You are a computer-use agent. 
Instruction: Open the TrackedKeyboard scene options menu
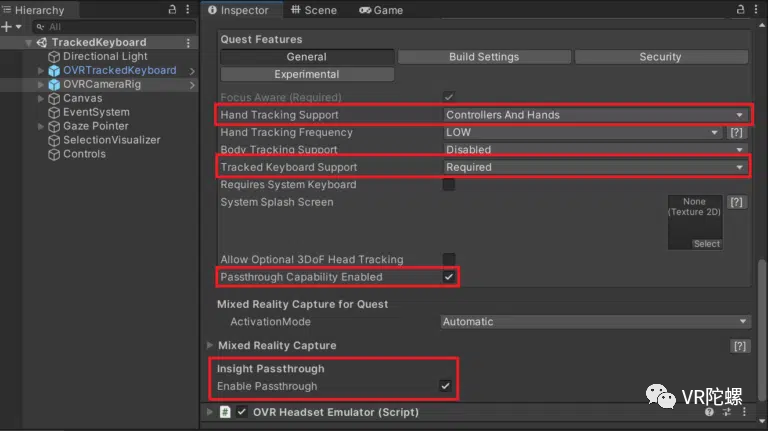tap(188, 43)
